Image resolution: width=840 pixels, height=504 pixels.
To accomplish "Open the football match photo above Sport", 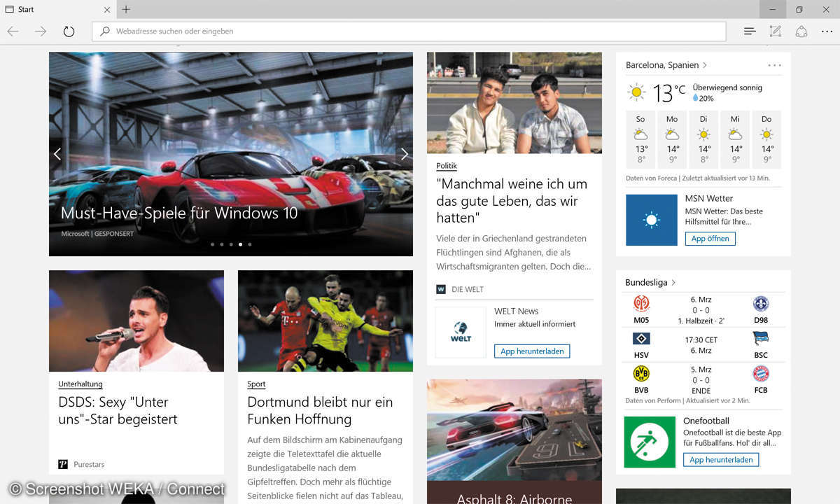I will coord(325,321).
